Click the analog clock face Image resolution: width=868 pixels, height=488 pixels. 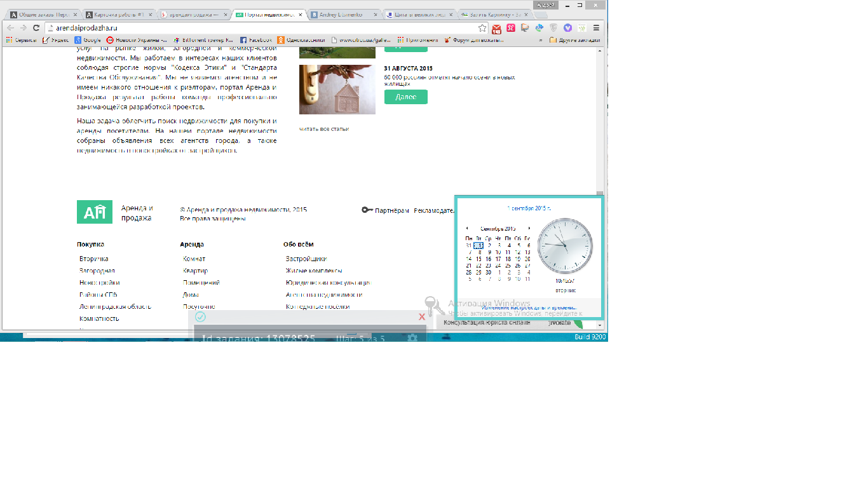(x=565, y=246)
